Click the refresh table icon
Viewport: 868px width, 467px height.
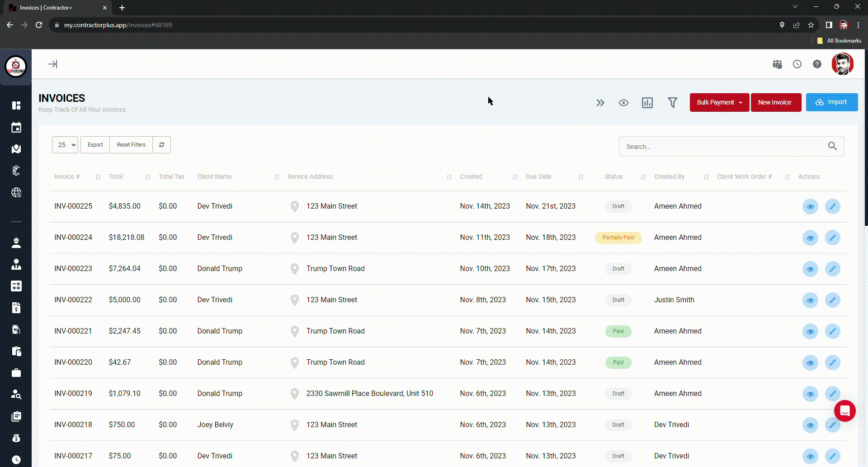pos(161,145)
